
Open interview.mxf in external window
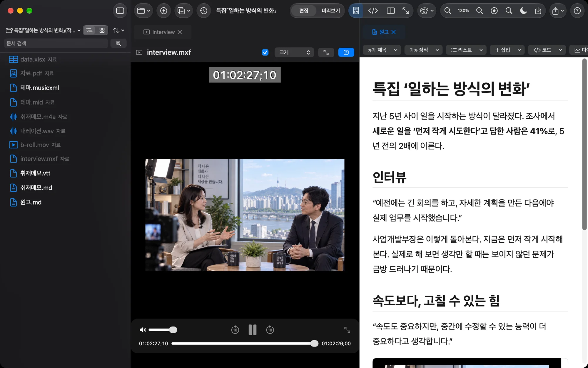click(346, 52)
